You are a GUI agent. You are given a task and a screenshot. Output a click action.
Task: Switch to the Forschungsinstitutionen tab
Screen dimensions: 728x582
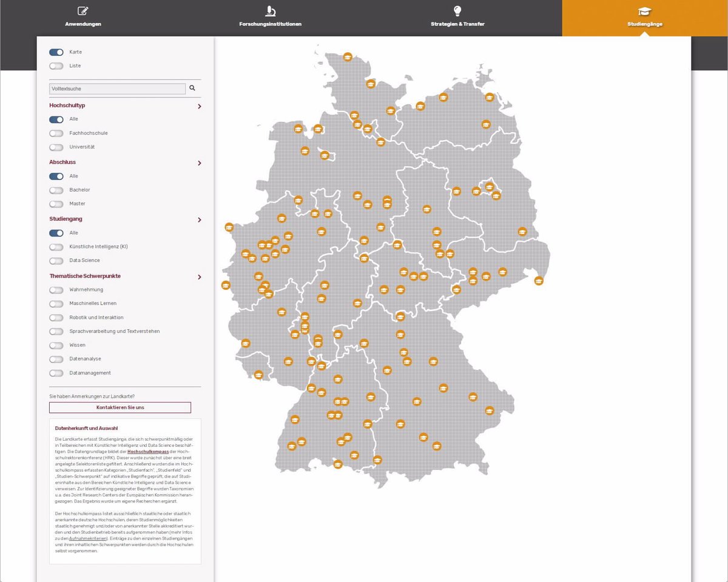point(271,18)
